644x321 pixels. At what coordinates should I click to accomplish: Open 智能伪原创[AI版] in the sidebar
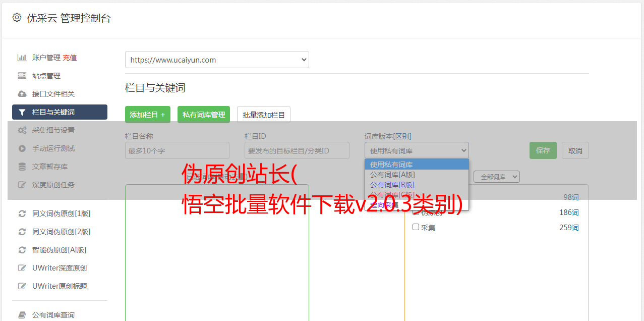(60, 250)
